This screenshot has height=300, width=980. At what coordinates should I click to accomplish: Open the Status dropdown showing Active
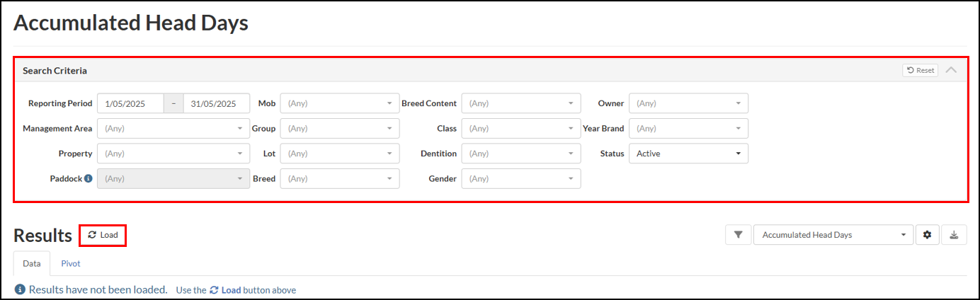coord(688,154)
